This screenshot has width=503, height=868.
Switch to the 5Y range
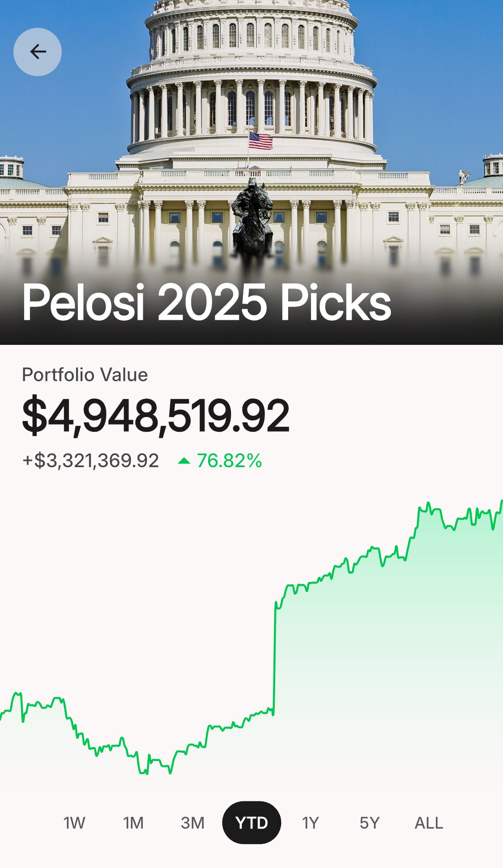369,823
